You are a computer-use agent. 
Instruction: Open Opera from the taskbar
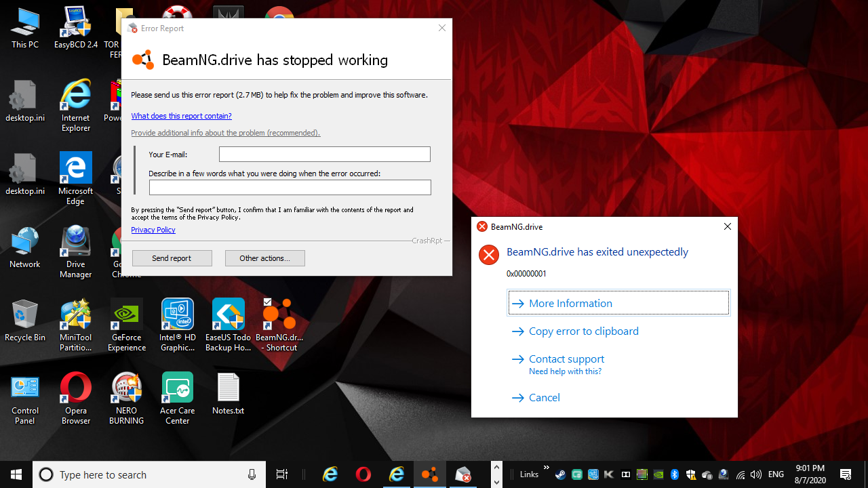point(363,474)
